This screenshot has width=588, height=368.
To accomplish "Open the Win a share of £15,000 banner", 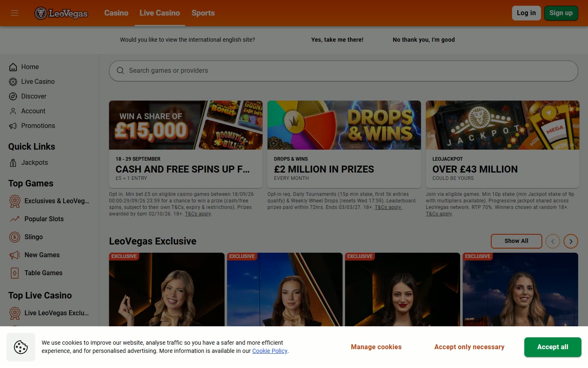I will pyautogui.click(x=186, y=125).
